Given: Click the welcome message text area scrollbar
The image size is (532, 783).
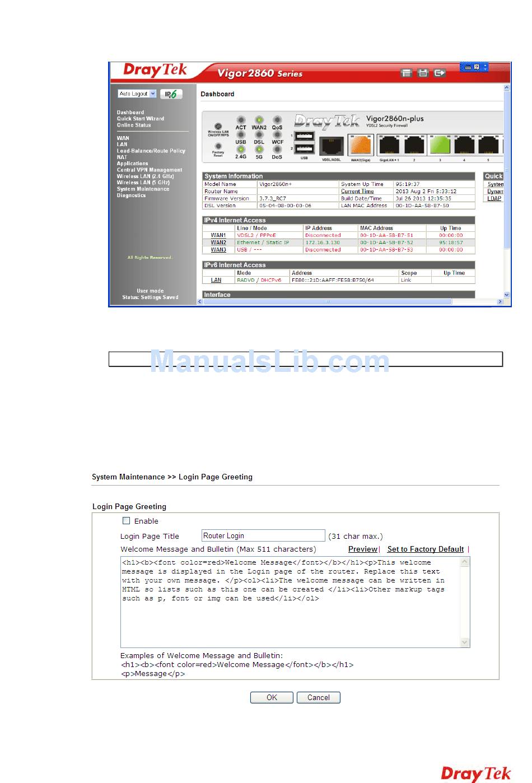Looking at the screenshot, I should (465, 602).
